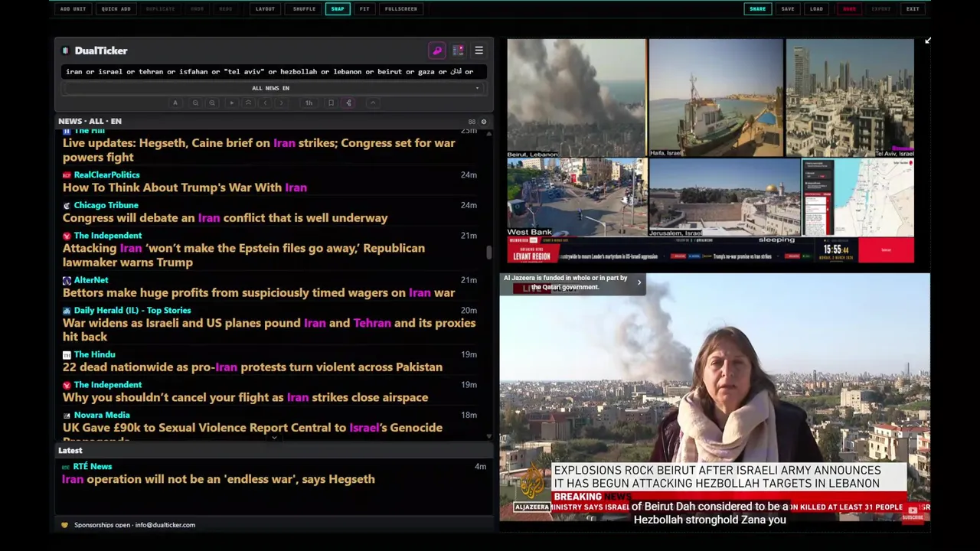The image size is (980, 551).
Task: Open '22 dead nationwide' Pakistan headline
Action: 253,367
